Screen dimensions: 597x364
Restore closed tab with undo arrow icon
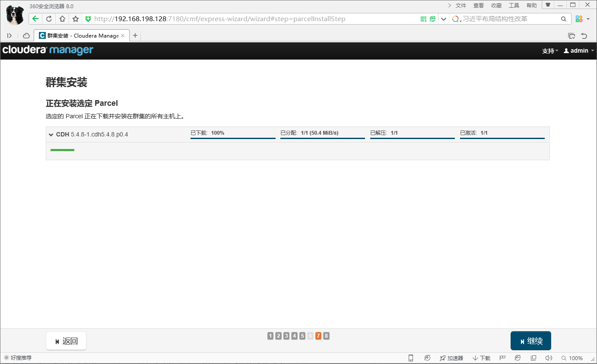click(584, 35)
